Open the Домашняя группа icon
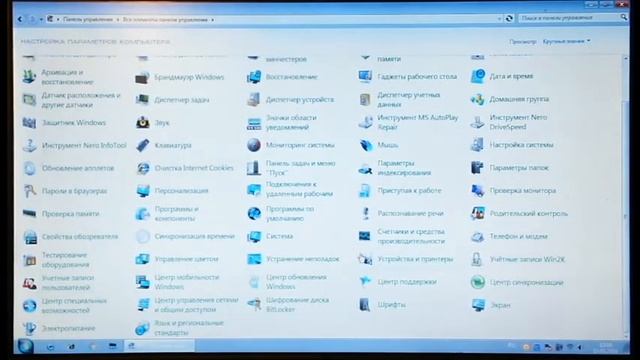The image size is (640, 360). (x=478, y=99)
